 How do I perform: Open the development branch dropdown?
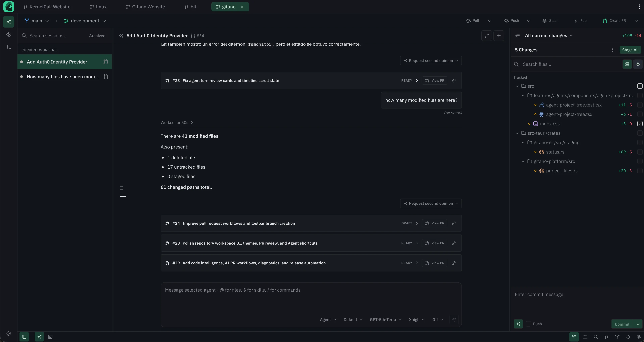(x=85, y=21)
